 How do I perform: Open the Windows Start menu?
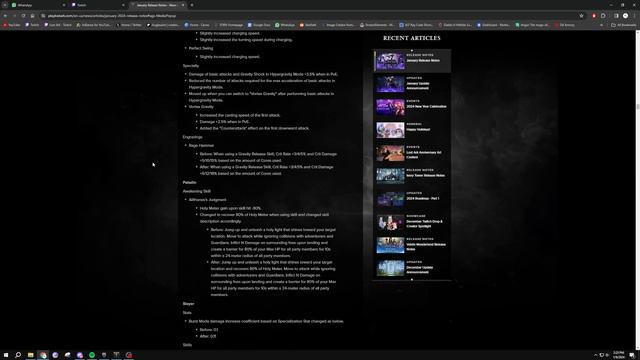coord(6,355)
